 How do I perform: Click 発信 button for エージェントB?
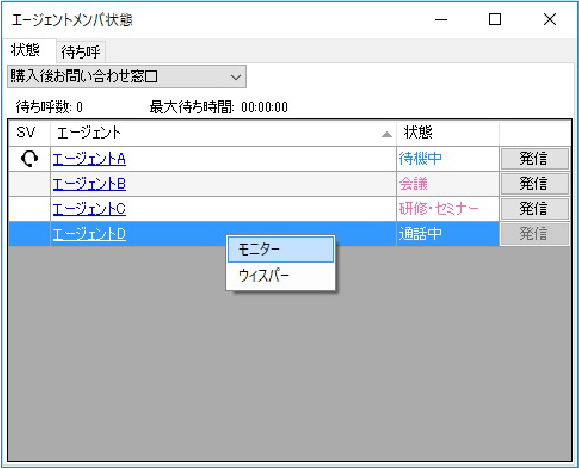click(x=534, y=184)
